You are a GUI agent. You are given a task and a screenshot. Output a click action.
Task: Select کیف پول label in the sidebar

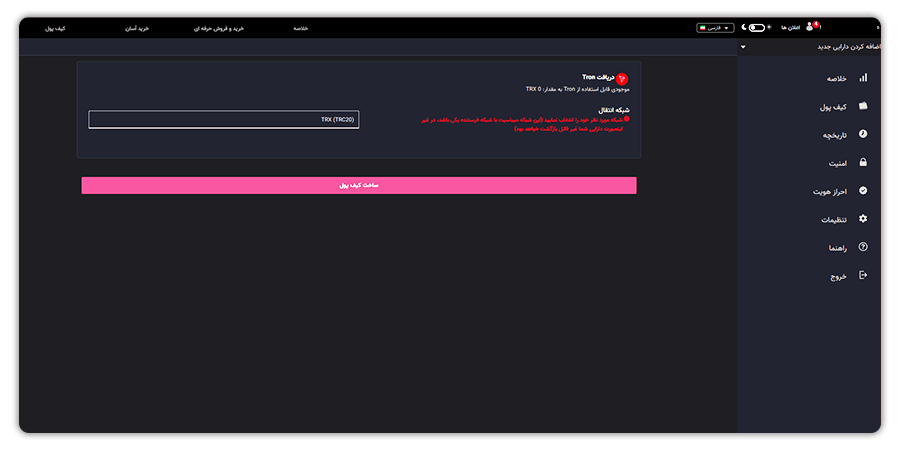833,107
